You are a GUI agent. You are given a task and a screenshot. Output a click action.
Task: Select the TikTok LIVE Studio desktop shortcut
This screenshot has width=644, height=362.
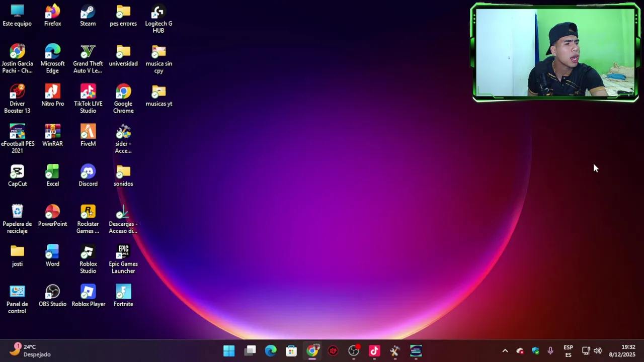coord(88,100)
